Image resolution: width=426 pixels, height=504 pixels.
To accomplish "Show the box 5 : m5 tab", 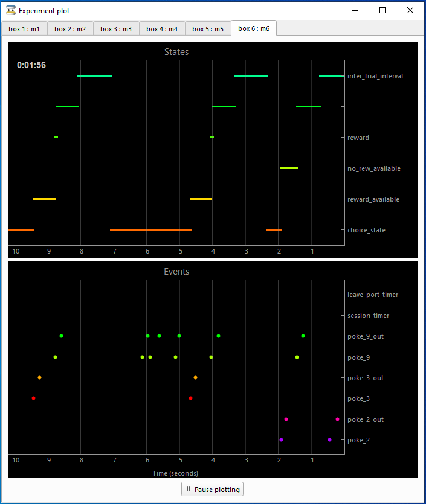I will click(208, 29).
